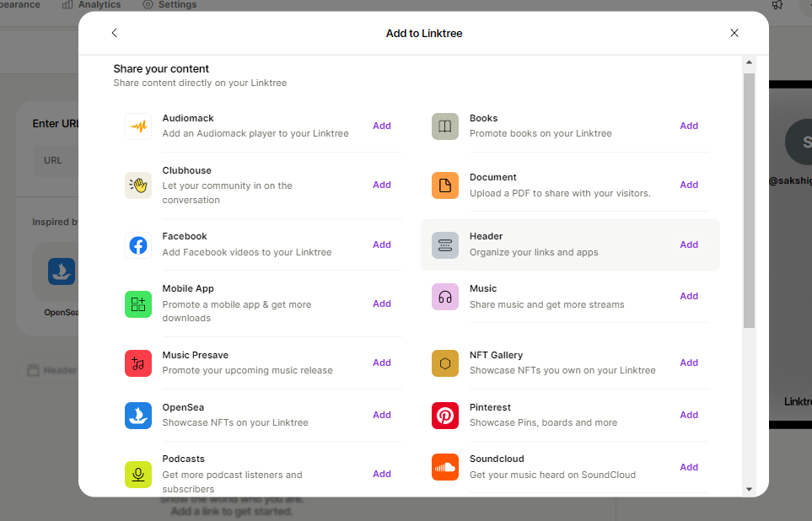
Task: Click the Audiomack app icon
Action: point(138,126)
